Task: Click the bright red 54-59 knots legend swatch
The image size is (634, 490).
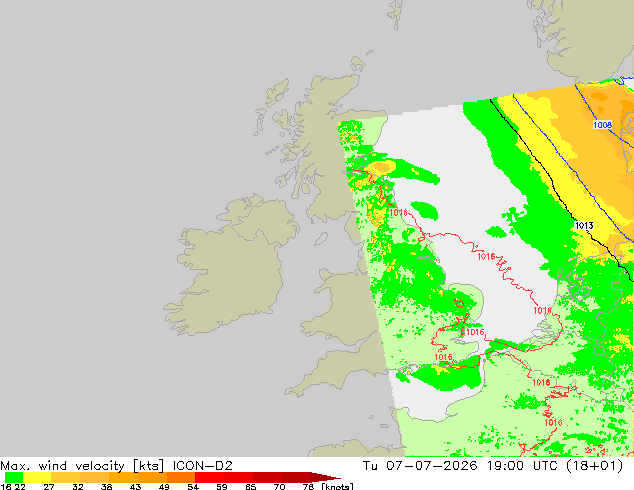Action: click(x=210, y=477)
